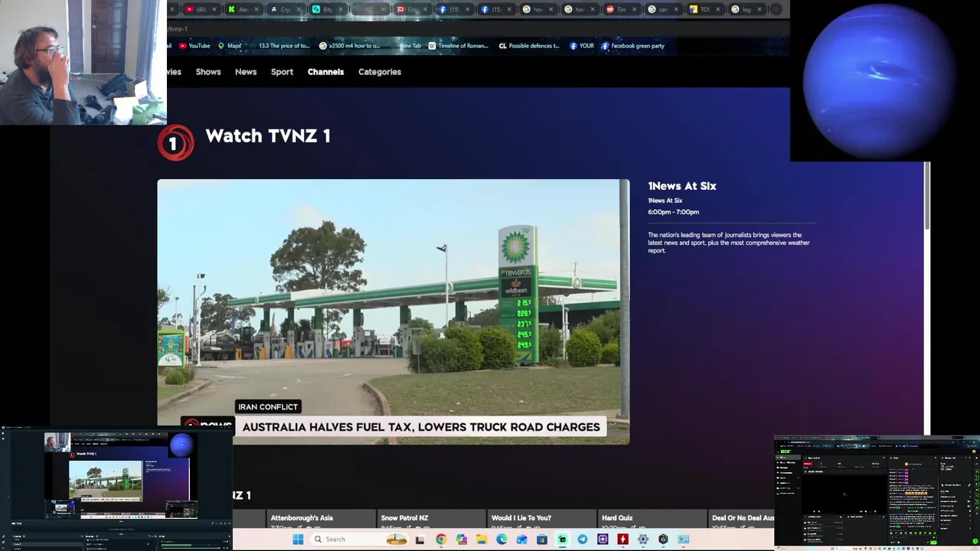Open the 'New Tab' bookmark

point(407,46)
